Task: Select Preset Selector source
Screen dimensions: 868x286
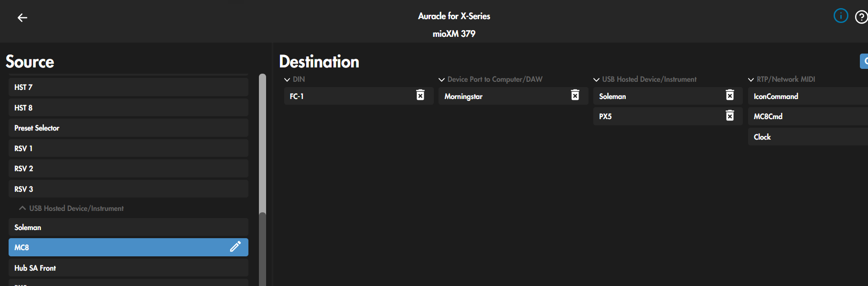Action: 128,128
